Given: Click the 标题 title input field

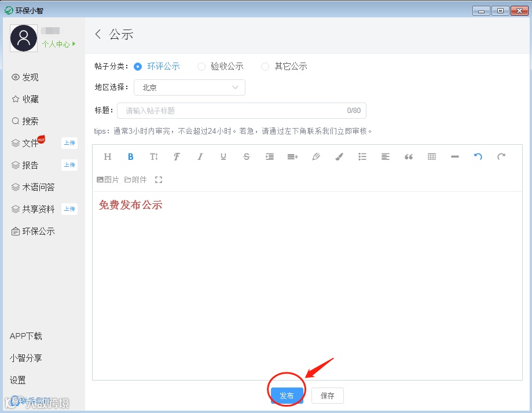Looking at the screenshot, I should coord(241,111).
